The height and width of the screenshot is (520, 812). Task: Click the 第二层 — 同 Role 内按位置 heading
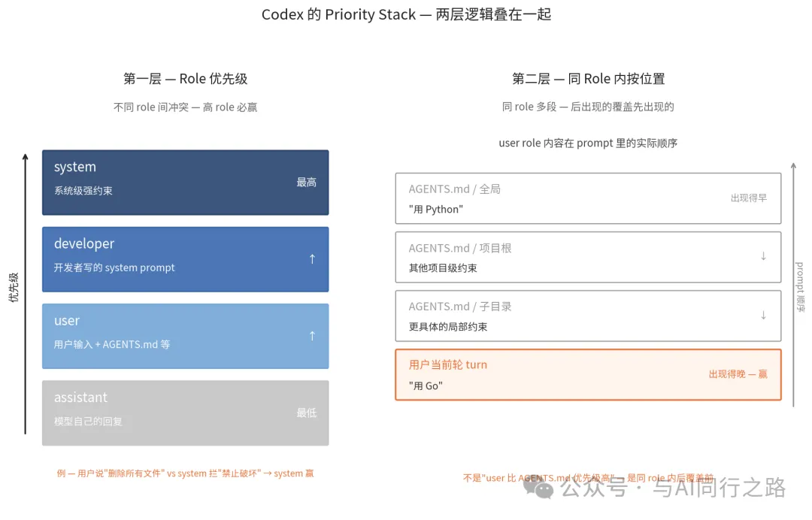point(588,79)
